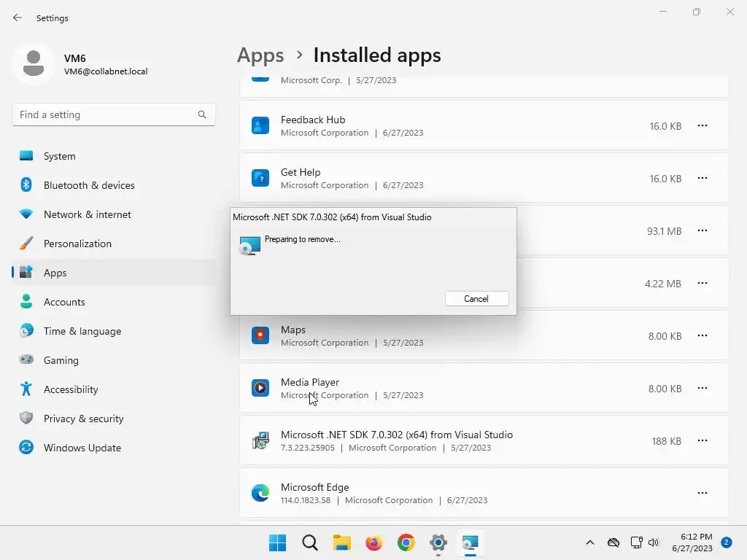Select the Apps sidebar item

[x=113, y=273]
